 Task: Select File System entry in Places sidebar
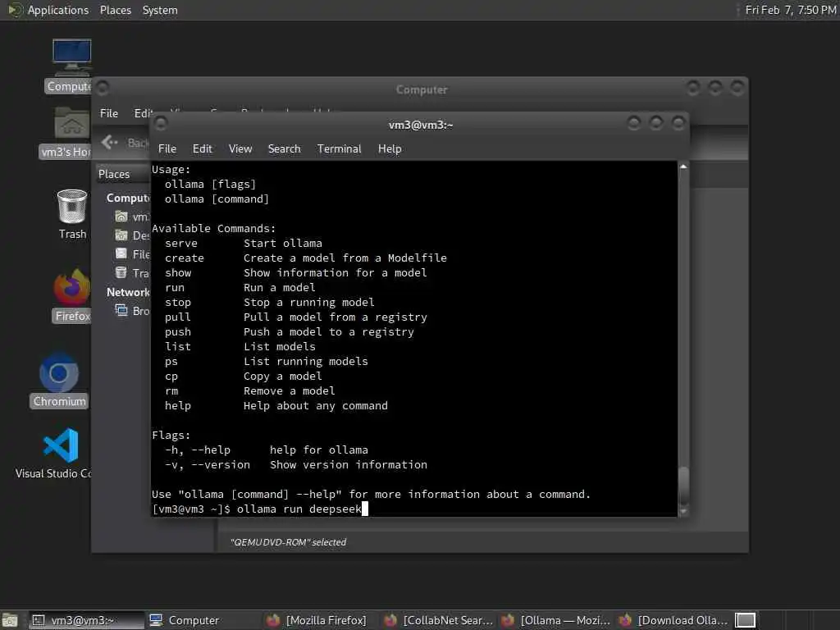coord(131,254)
